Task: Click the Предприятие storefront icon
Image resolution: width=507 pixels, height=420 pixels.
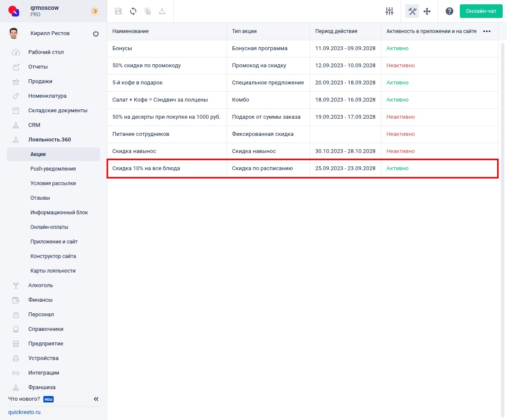Action: 15,343
